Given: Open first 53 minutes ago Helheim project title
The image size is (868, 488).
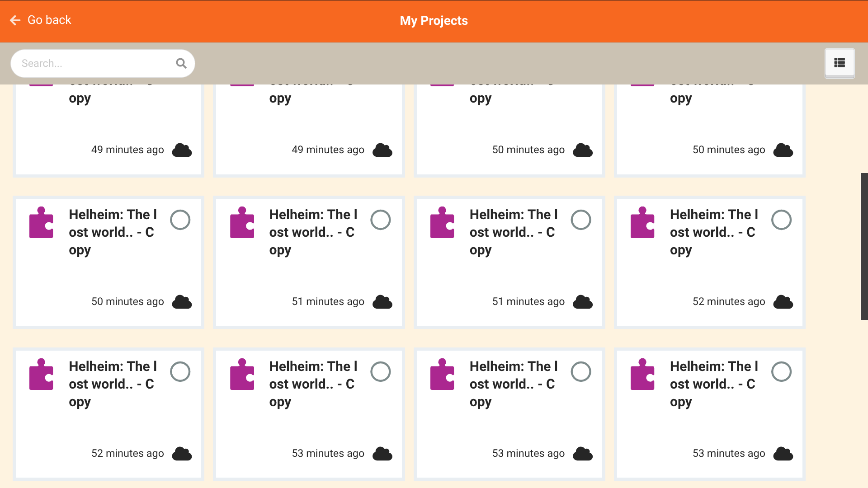Looking at the screenshot, I should [313, 384].
